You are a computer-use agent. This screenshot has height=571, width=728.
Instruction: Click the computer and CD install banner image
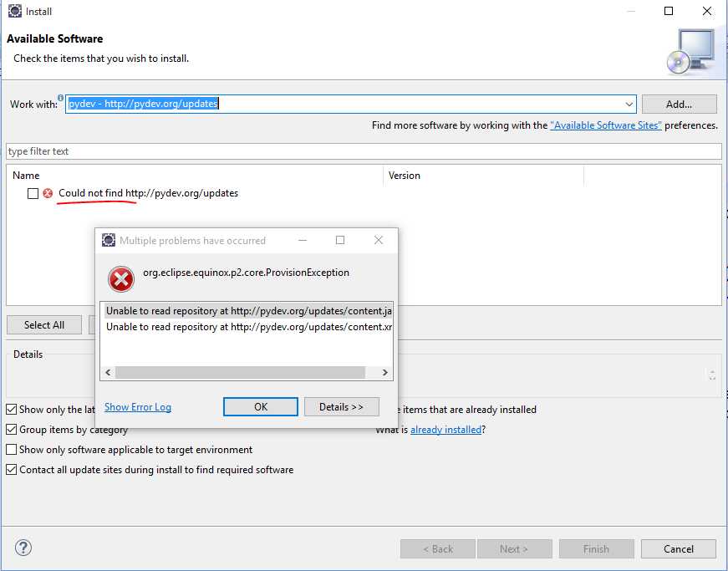click(x=692, y=52)
